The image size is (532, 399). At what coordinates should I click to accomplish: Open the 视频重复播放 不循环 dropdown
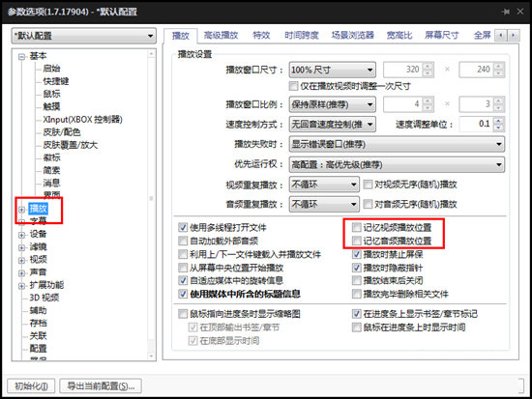click(324, 185)
